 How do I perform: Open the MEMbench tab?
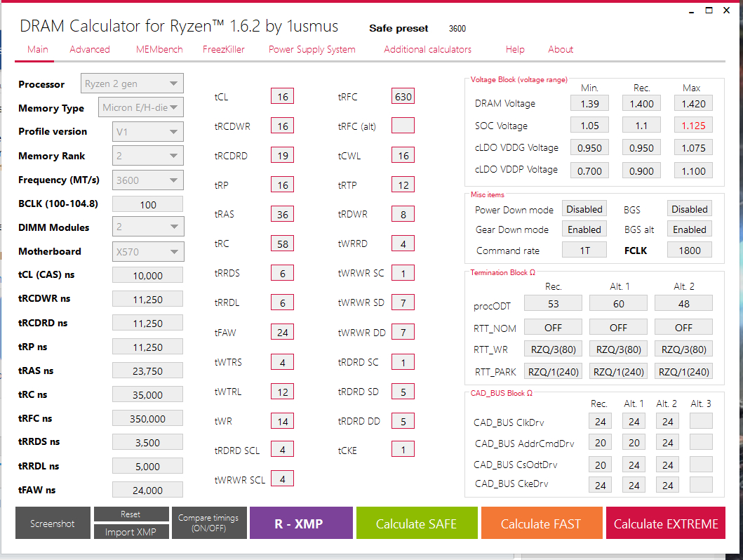159,49
